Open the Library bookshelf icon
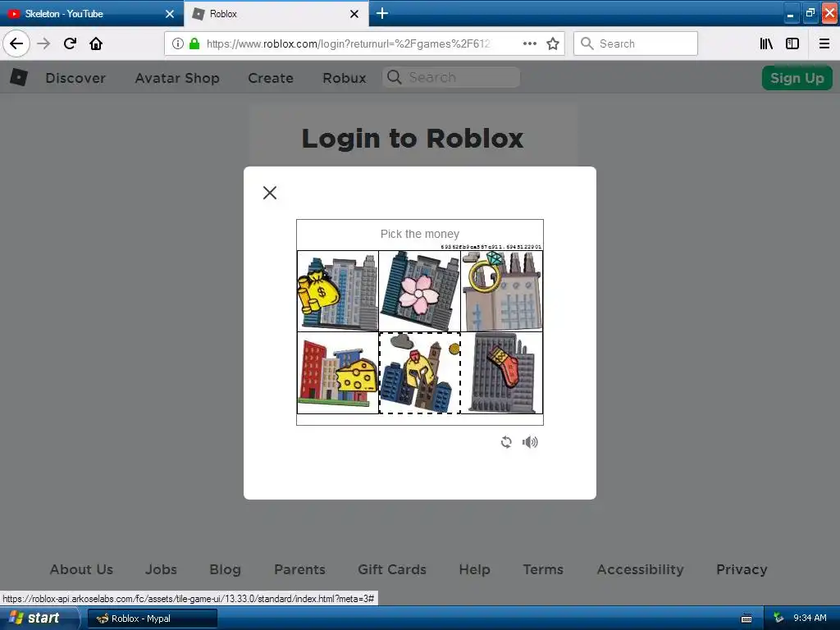The height and width of the screenshot is (630, 840). click(766, 44)
